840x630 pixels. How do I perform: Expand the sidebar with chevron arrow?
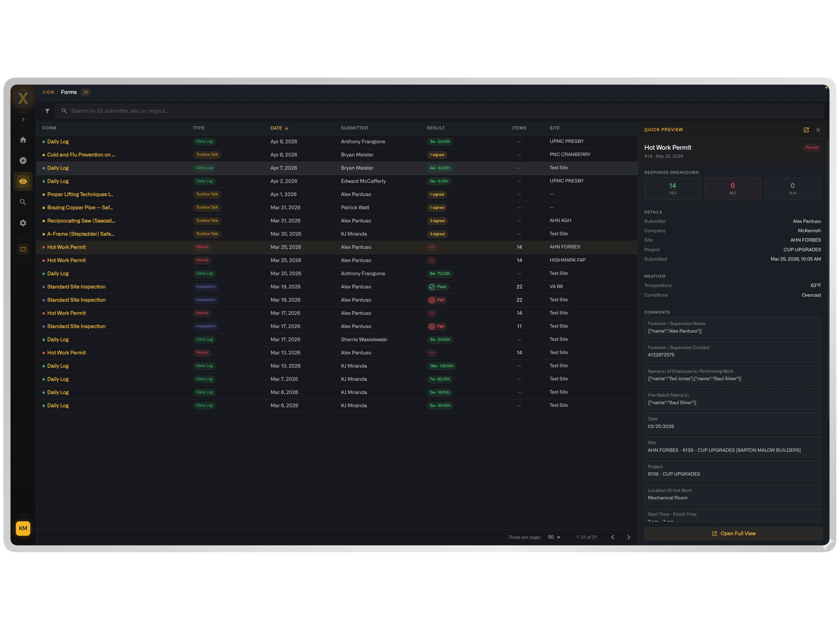point(23,120)
